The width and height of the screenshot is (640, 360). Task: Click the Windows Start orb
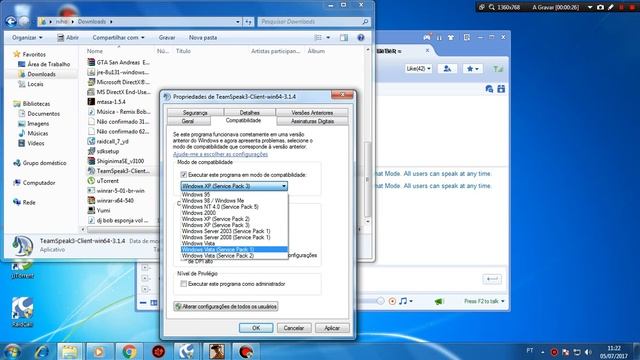(x=12, y=351)
